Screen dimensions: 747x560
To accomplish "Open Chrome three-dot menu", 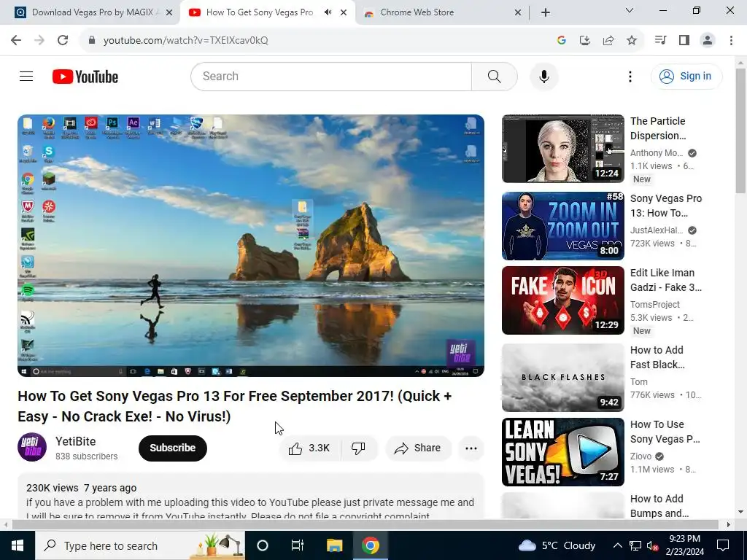I will click(x=731, y=40).
